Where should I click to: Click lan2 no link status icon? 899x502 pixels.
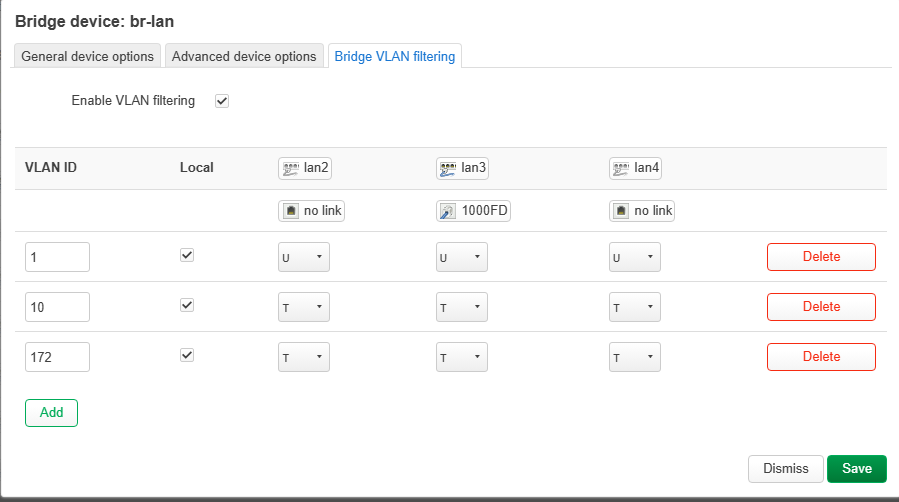coord(291,211)
